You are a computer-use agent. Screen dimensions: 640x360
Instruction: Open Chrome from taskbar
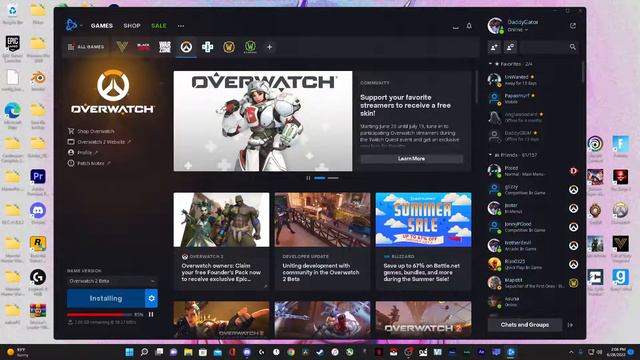click(x=291, y=352)
